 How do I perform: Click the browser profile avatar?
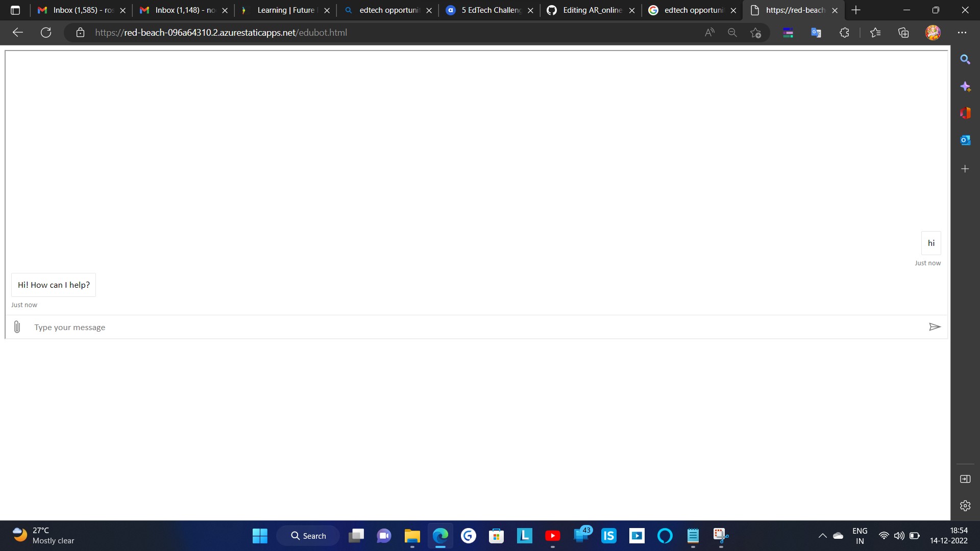pyautogui.click(x=933, y=32)
